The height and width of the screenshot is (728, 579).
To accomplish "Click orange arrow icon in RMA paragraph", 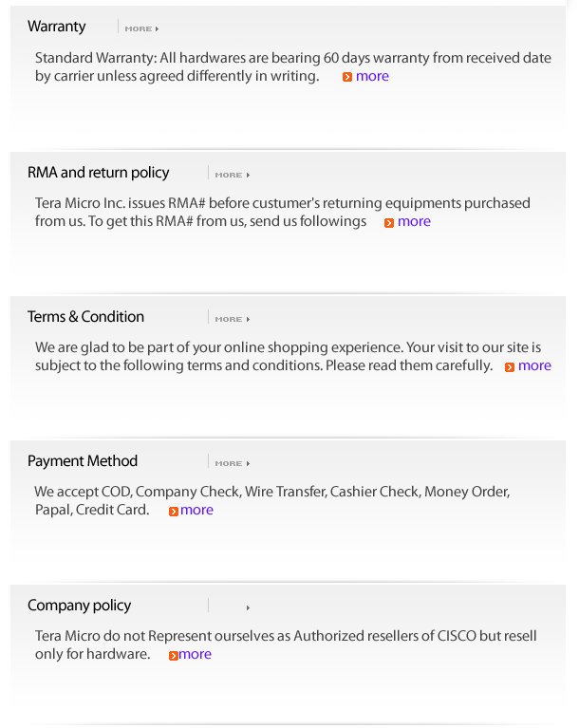I will [389, 222].
